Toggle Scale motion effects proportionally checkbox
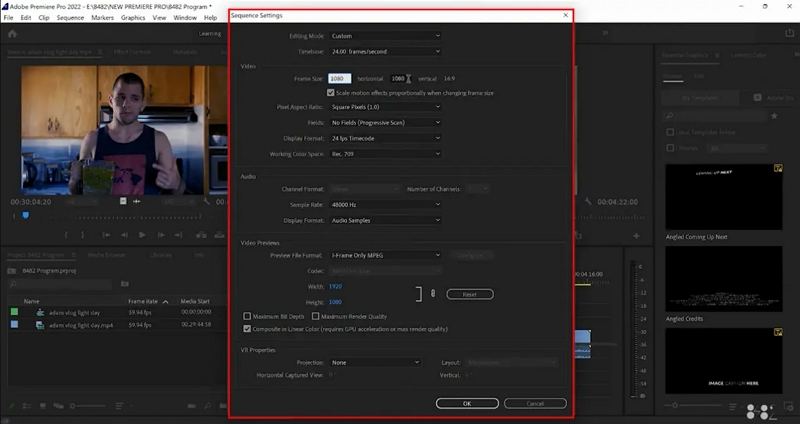Screen dimensions: 800x424 (331, 93)
